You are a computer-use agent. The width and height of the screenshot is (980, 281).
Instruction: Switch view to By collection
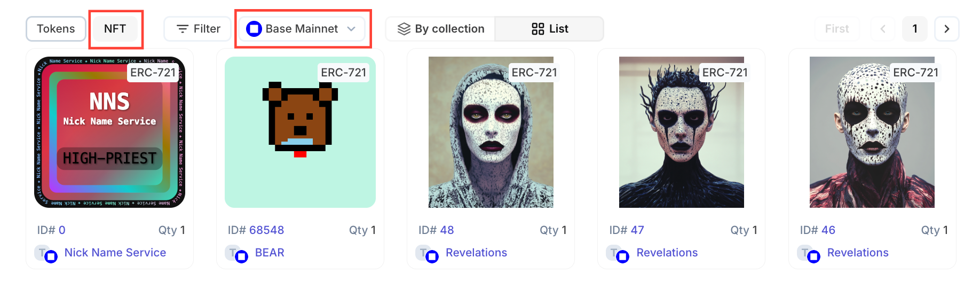pyautogui.click(x=441, y=29)
